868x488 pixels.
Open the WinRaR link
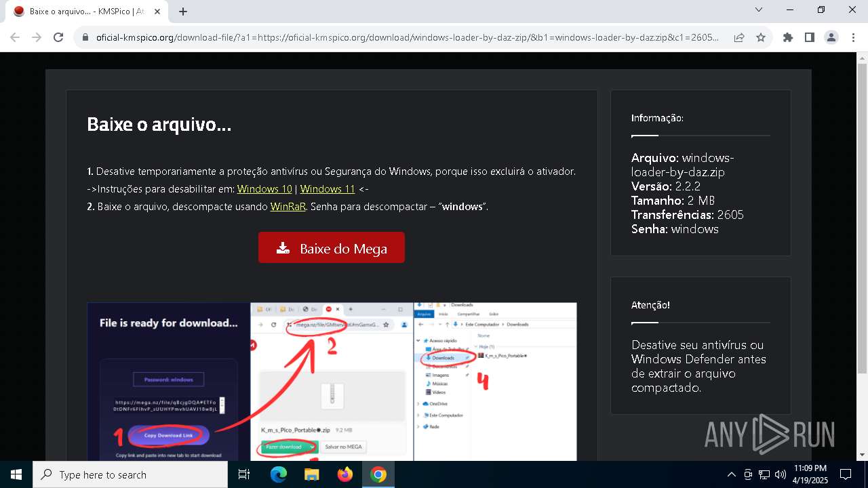(x=288, y=207)
